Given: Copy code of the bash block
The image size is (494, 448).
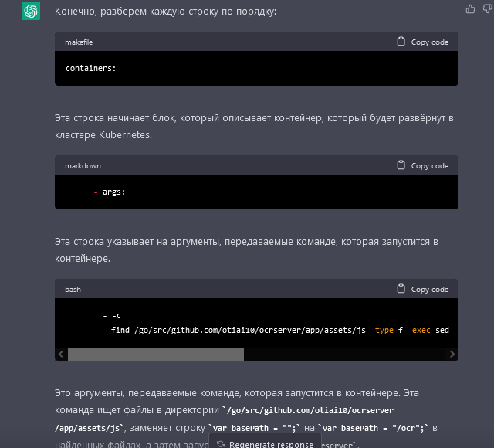Looking at the screenshot, I should coord(422,289).
